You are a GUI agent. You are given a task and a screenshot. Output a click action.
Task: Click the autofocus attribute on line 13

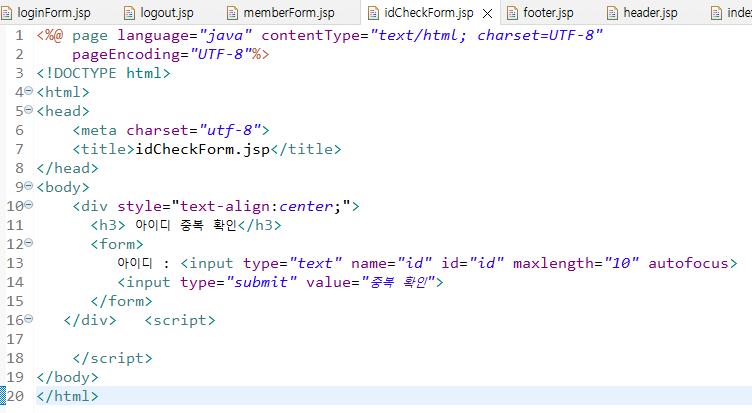688,263
